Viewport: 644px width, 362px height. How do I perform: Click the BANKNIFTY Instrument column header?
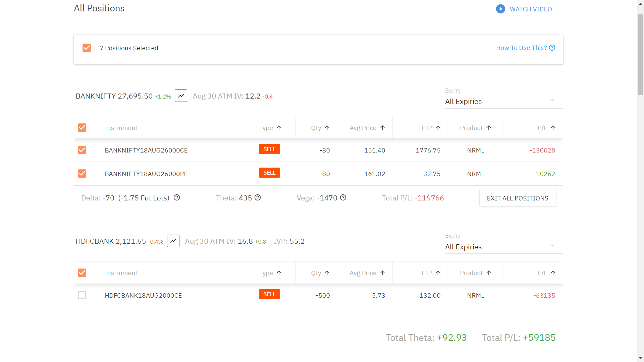[121, 128]
